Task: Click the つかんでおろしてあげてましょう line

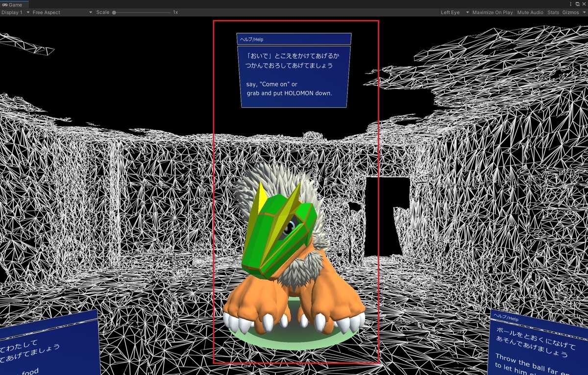Action: point(289,65)
